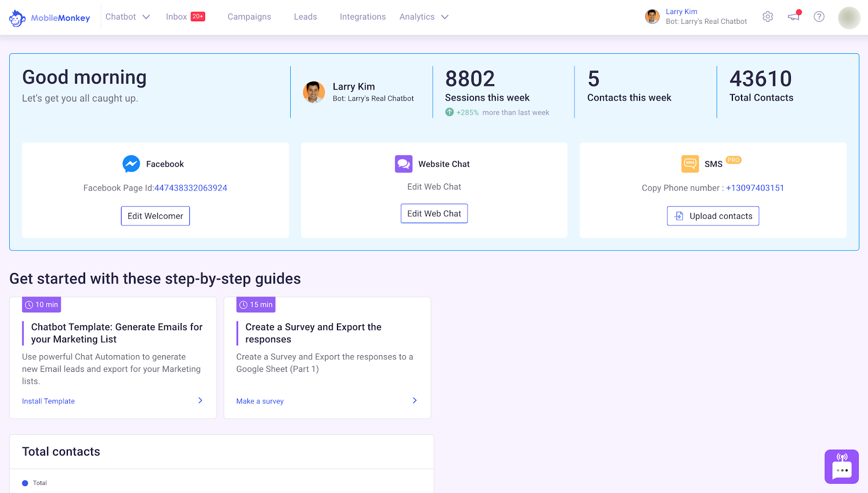Click the Make a survey link
Screen dimensions: 868x493
(260, 401)
